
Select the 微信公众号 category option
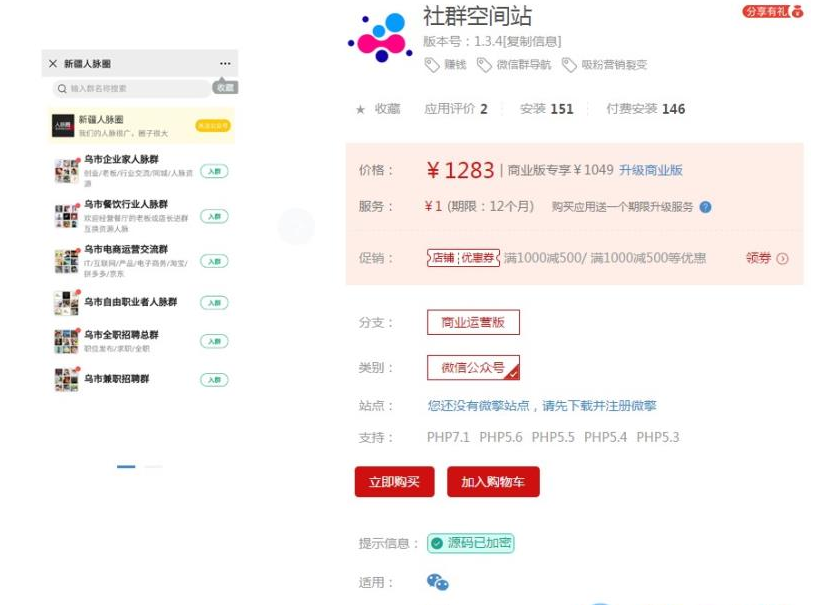[473, 368]
